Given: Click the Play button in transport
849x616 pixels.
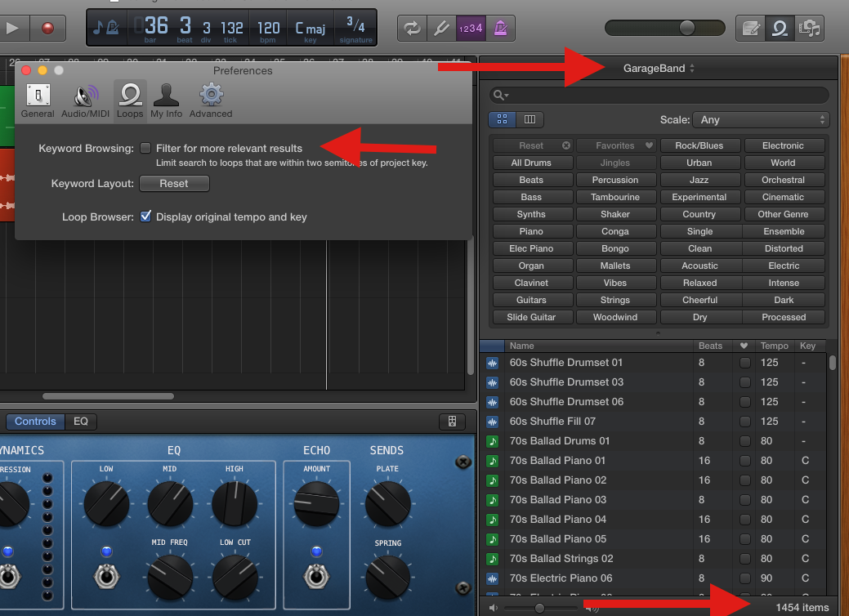Looking at the screenshot, I should (12, 28).
